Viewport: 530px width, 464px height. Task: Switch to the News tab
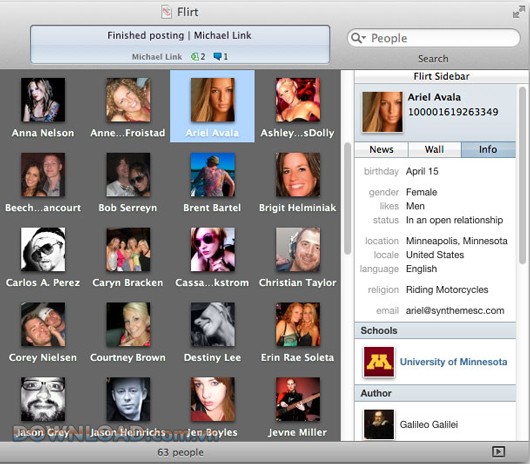tap(381, 149)
